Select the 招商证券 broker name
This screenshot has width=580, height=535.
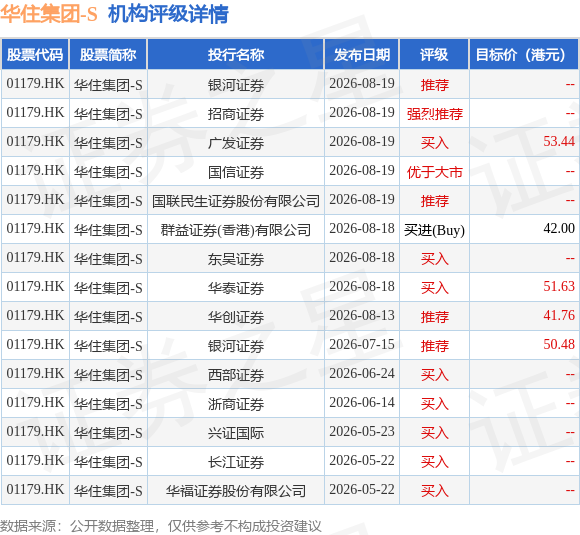coord(236,114)
